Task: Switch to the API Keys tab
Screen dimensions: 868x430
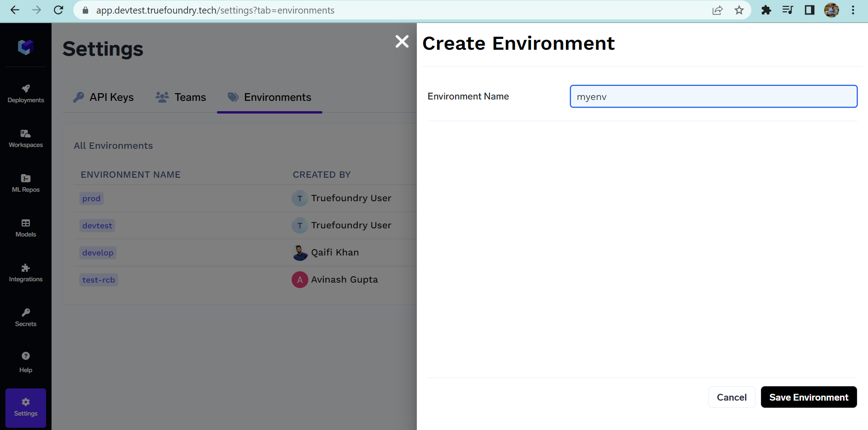Action: pyautogui.click(x=104, y=97)
